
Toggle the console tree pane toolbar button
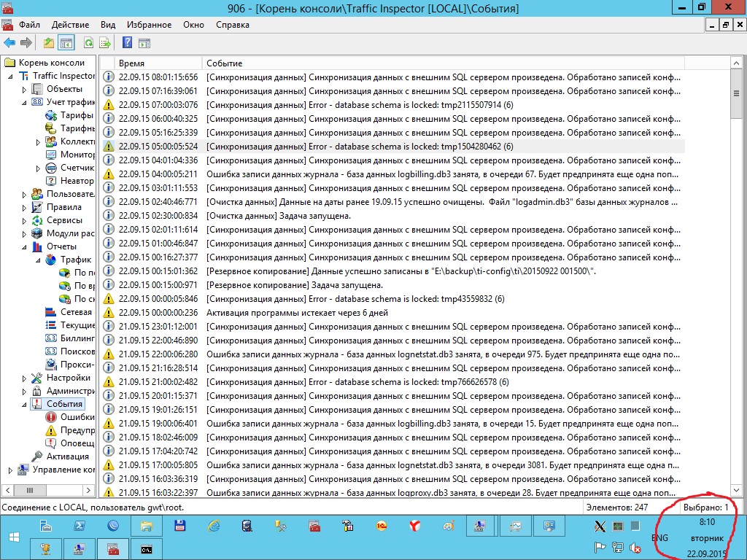(66, 43)
